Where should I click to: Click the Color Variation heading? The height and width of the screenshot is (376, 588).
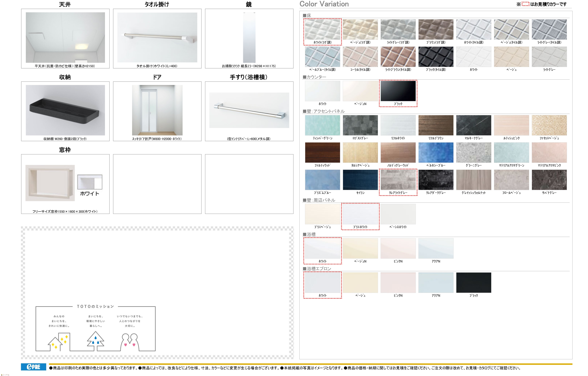[x=324, y=4]
